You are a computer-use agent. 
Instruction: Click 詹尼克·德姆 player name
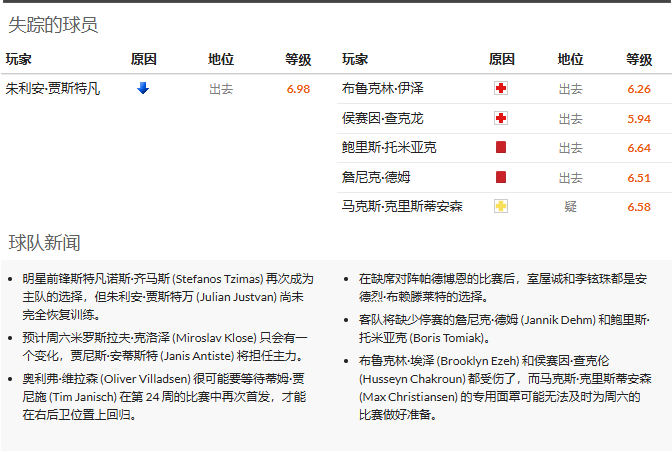tap(375, 177)
